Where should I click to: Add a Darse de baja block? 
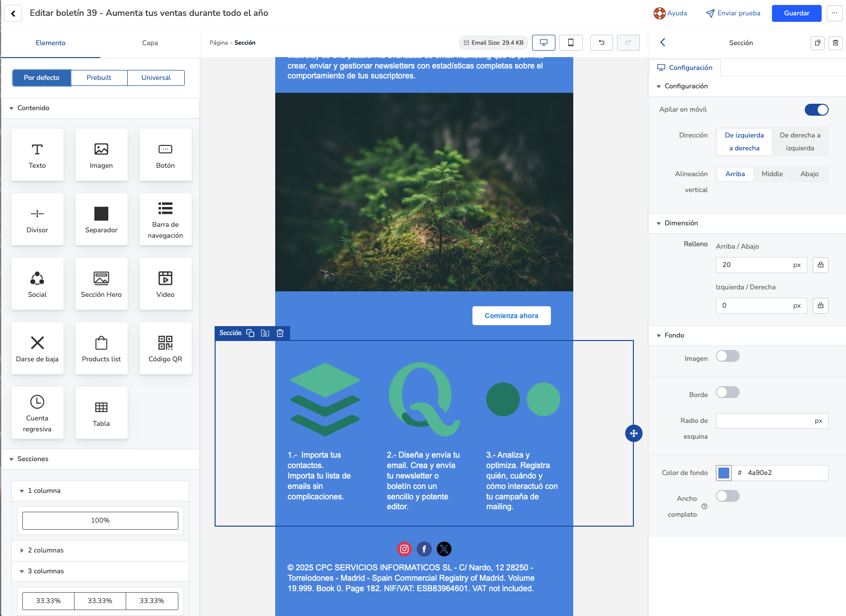[37, 348]
